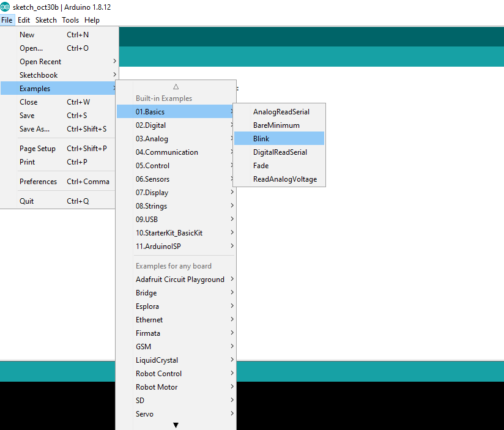Expand the Sketchbook submenu
504x430 pixels.
58,75
